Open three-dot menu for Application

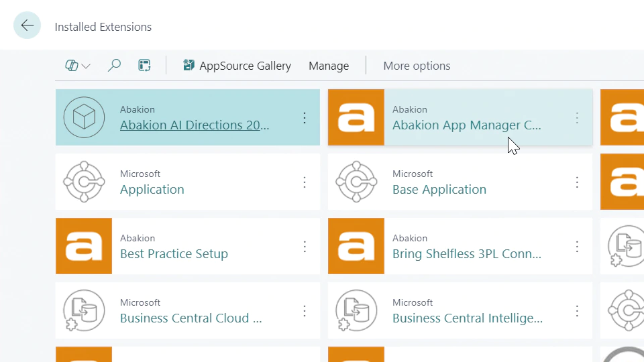click(305, 182)
